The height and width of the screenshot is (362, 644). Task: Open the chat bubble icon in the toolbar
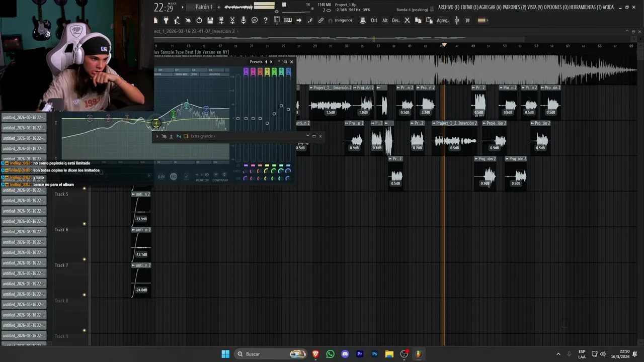255,20
